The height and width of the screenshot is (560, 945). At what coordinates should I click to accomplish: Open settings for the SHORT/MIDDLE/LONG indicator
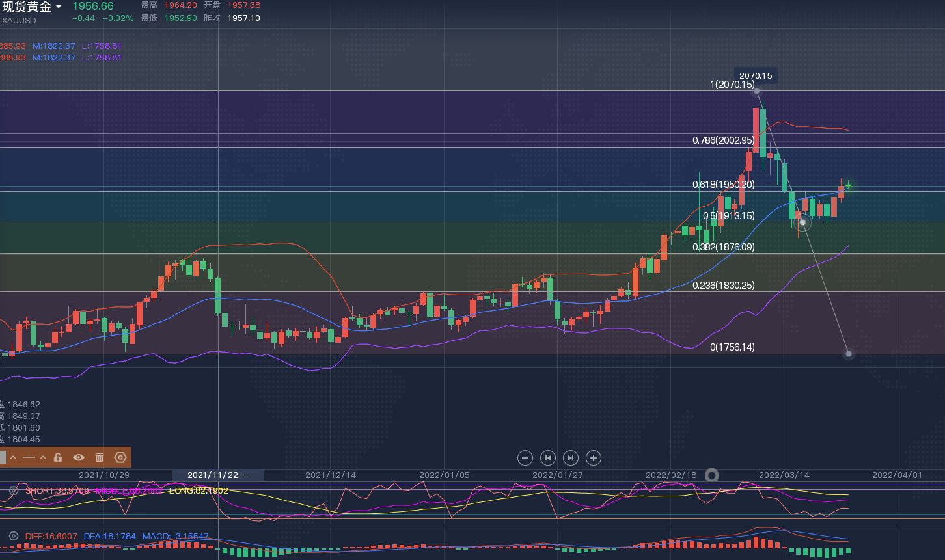(x=13, y=490)
